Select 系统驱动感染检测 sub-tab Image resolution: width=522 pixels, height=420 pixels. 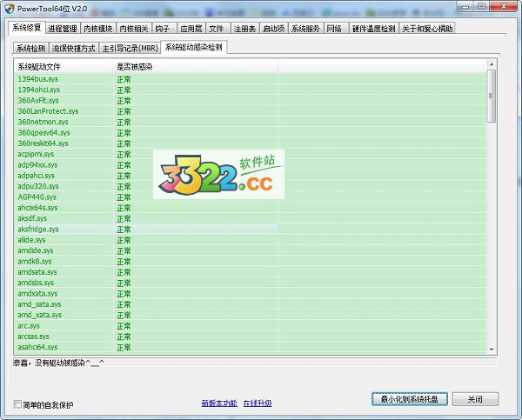(x=194, y=47)
